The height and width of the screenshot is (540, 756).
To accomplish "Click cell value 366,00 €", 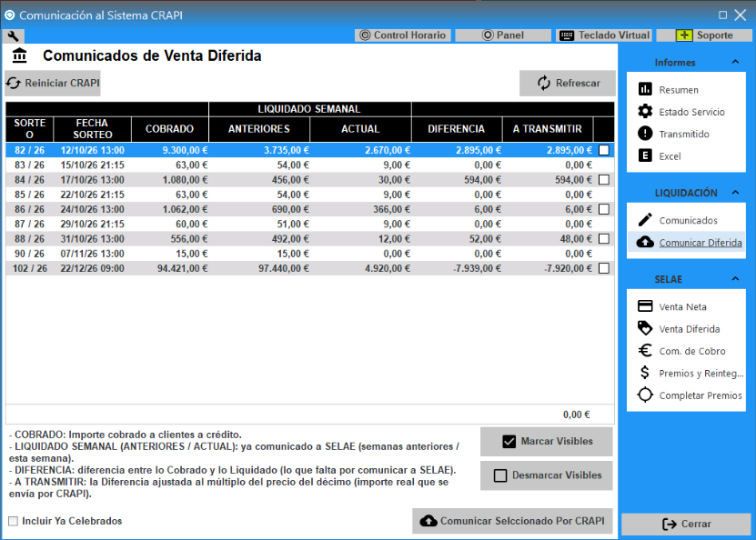I will click(391, 209).
